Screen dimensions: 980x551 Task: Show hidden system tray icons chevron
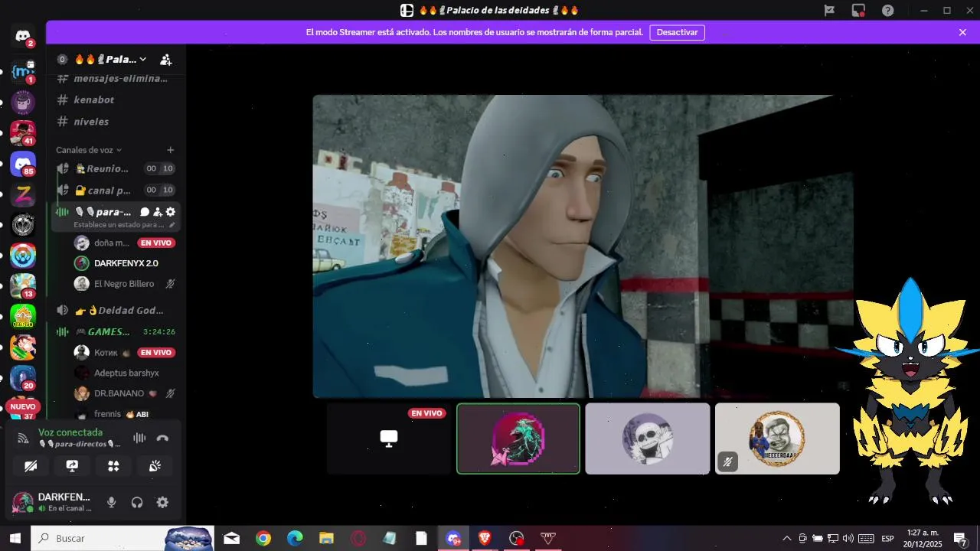pos(786,539)
